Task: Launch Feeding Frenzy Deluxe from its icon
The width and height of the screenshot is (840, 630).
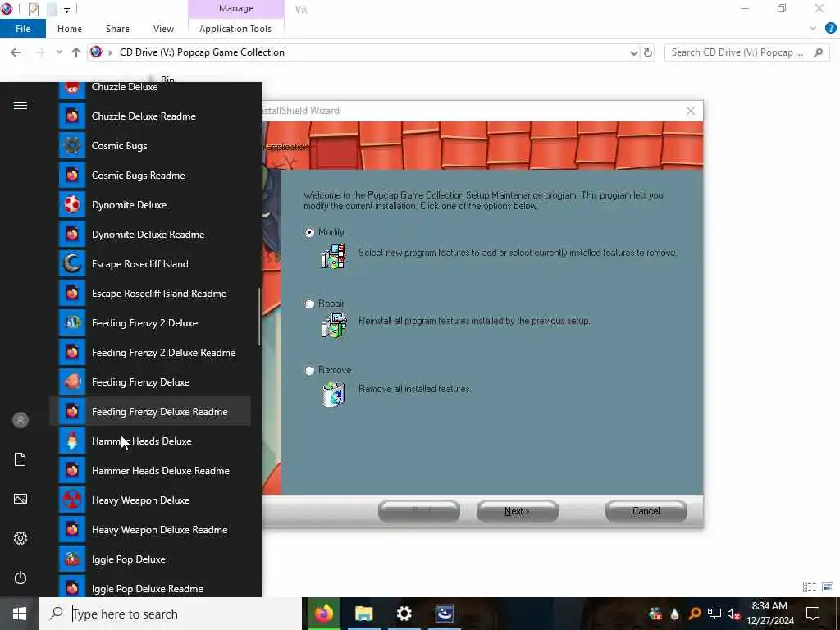Action: 72,381
